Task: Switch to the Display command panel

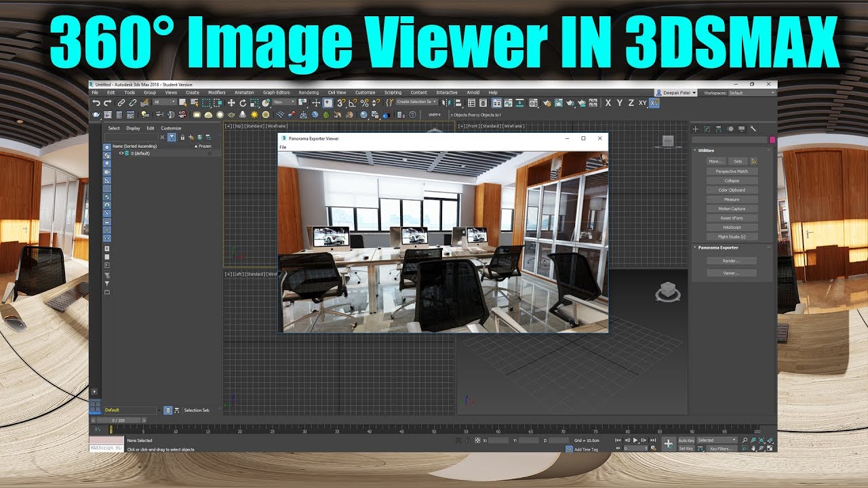Action: click(x=741, y=128)
